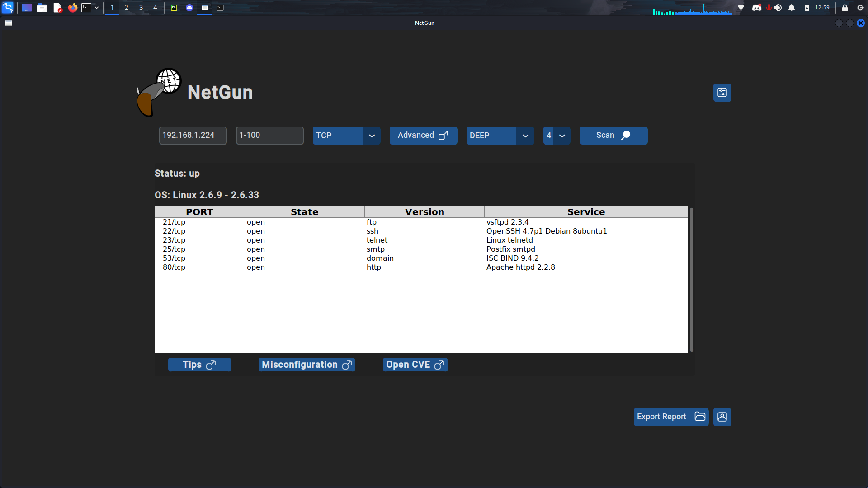Viewport: 868px width, 488px height.
Task: Click the results table vertical scrollbar
Action: (x=691, y=280)
